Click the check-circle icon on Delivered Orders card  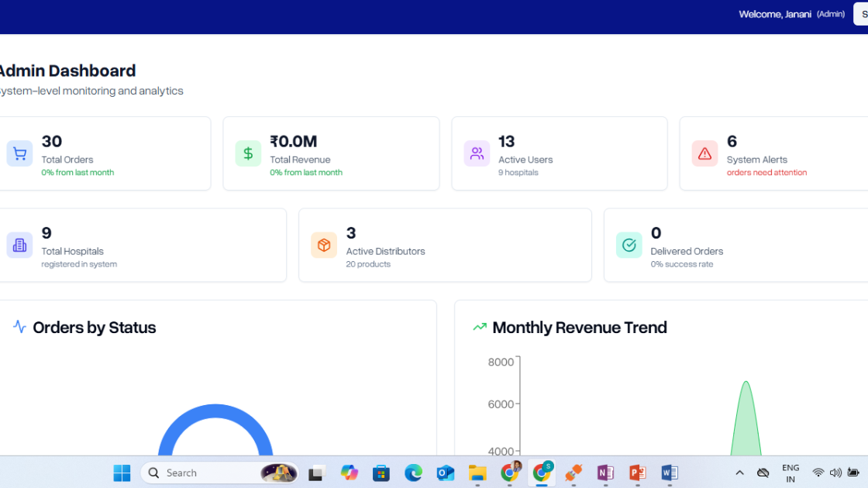[629, 245]
